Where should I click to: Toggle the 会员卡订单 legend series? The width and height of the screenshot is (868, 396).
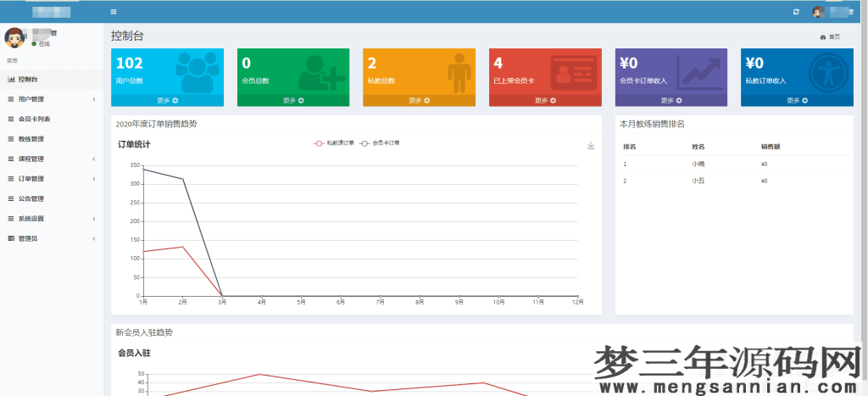click(380, 143)
